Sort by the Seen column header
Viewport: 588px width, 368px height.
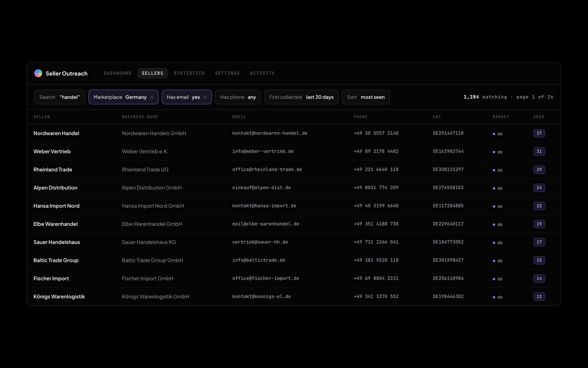click(x=539, y=117)
